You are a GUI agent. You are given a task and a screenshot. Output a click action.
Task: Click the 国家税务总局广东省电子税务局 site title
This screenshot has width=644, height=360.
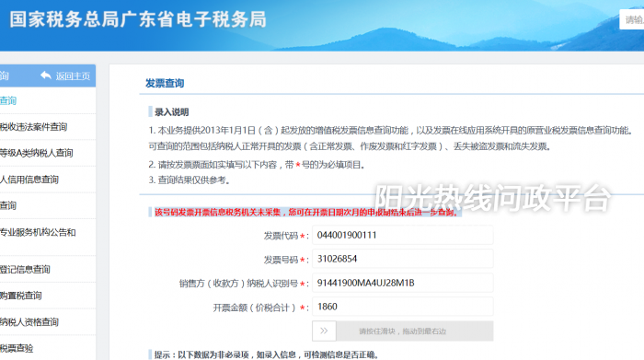tap(138, 19)
